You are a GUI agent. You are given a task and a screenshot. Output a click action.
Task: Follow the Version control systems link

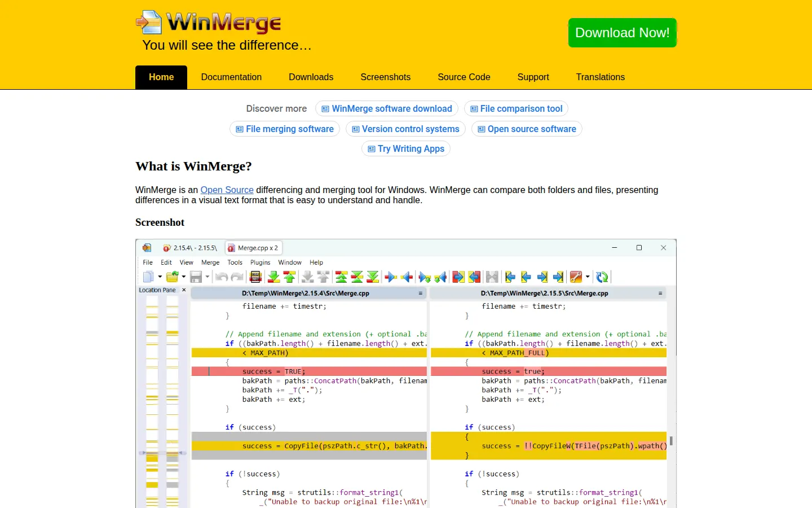pos(405,129)
